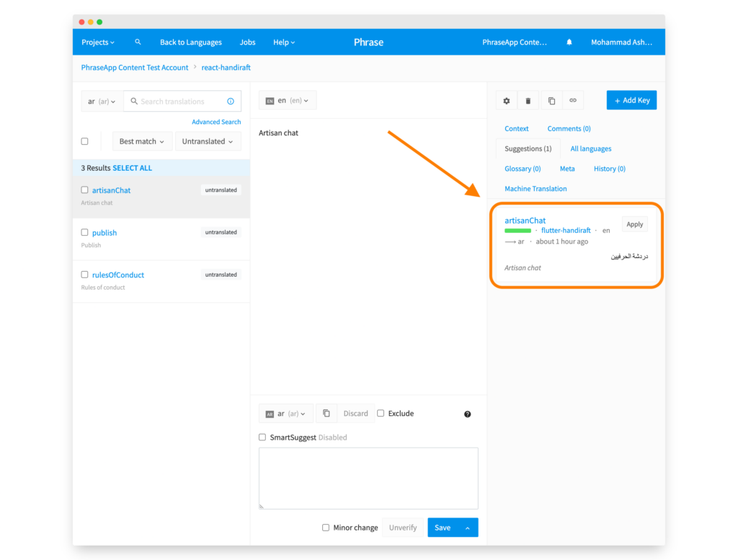The width and height of the screenshot is (738, 560).
Task: Click into the Arabic translation text area
Action: 368,478
